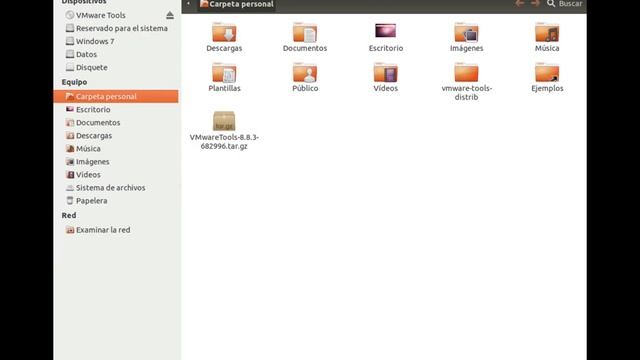This screenshot has height=360, width=640.
Task: Open the Ejemplos shortcut folder
Action: [x=547, y=72]
